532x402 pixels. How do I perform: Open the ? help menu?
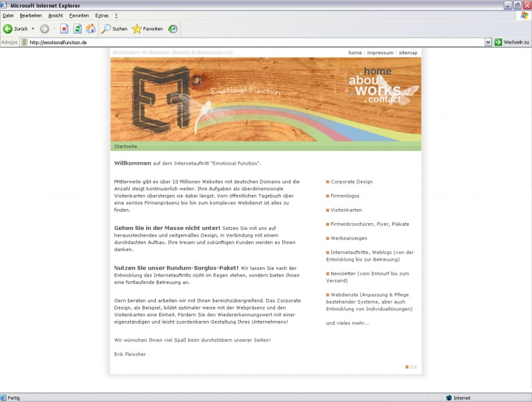(x=116, y=15)
